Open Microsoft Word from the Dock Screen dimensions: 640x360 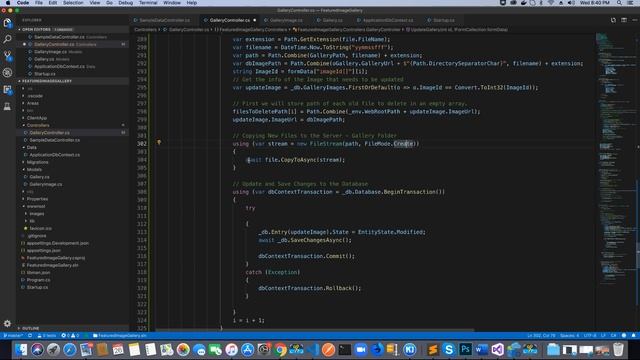pyautogui.click(x=481, y=349)
